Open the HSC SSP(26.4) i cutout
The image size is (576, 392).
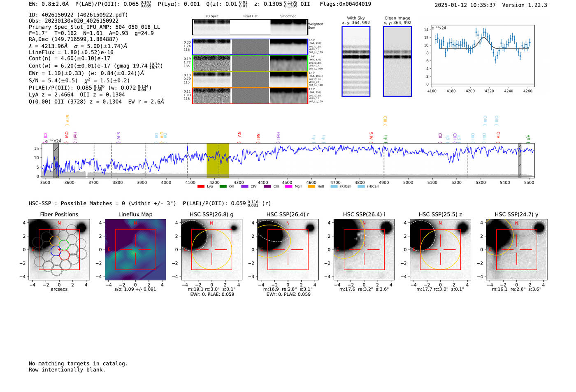[364, 249]
